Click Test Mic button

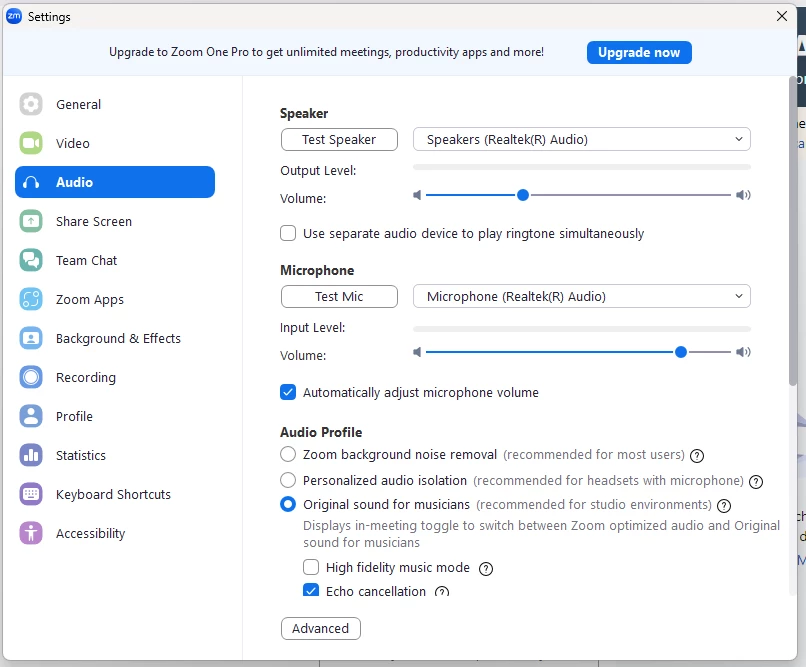[339, 297]
